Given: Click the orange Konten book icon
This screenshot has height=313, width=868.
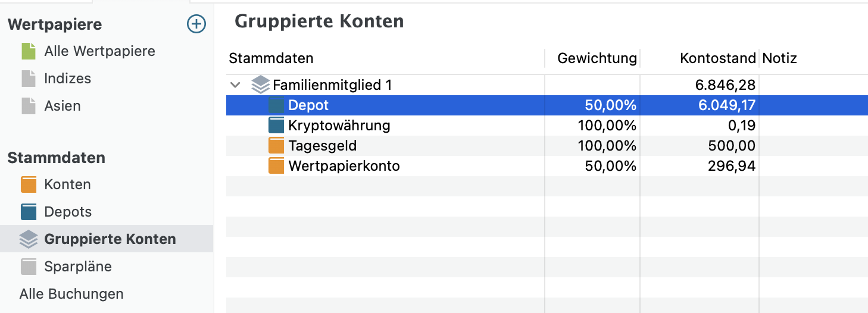Looking at the screenshot, I should click(29, 184).
